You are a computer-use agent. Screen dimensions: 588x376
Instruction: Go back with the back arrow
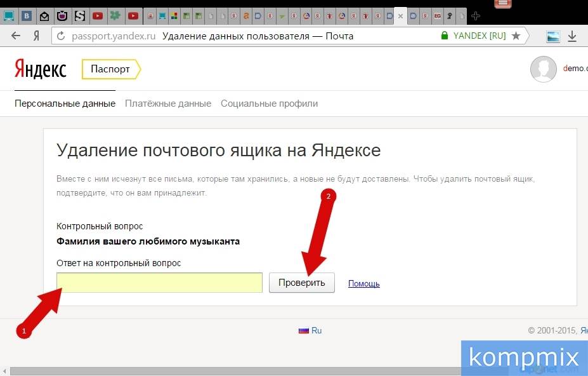(16, 36)
